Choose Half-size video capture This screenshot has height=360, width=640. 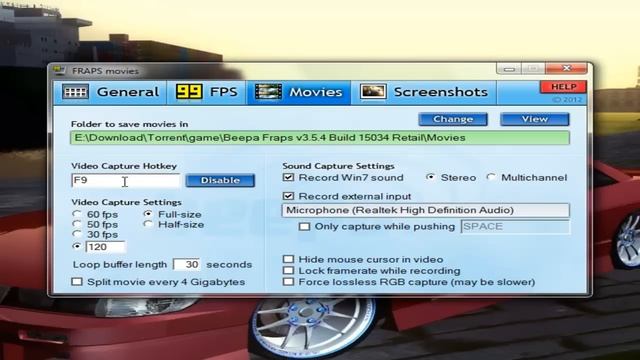click(x=149, y=224)
